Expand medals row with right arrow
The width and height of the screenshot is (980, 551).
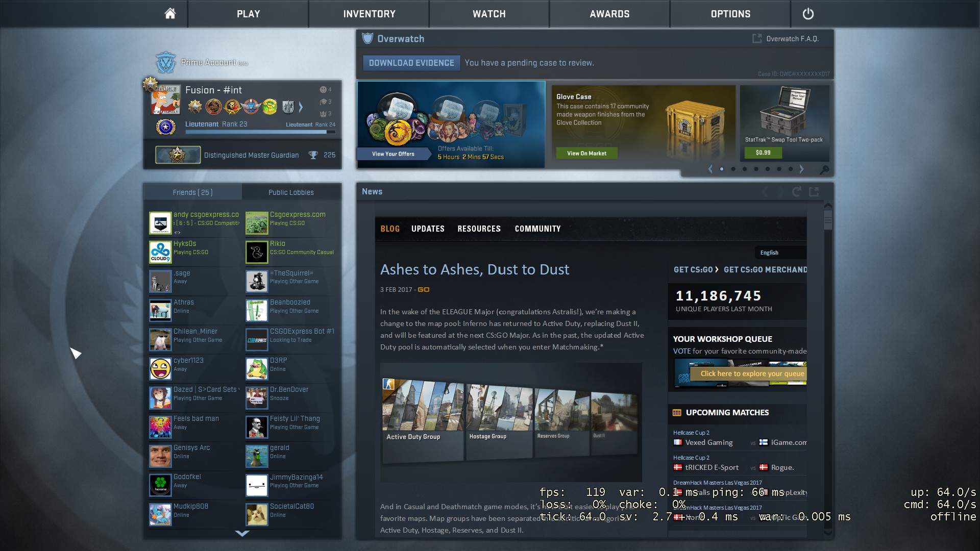(x=301, y=107)
